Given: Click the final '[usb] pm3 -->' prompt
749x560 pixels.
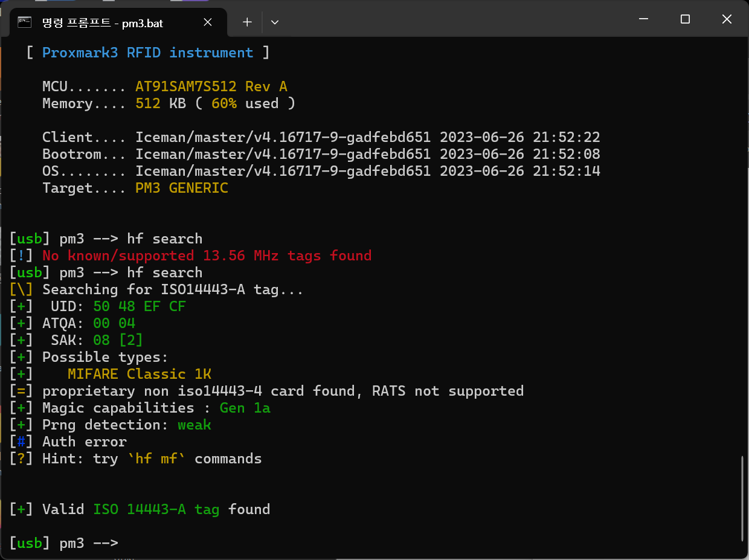Looking at the screenshot, I should coord(63,543).
